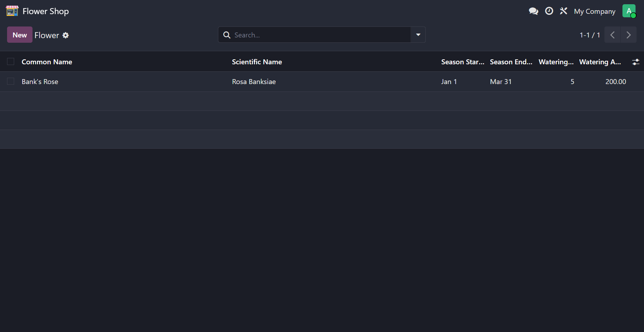Go to previous page arrow
Image resolution: width=644 pixels, height=332 pixels.
tap(613, 35)
